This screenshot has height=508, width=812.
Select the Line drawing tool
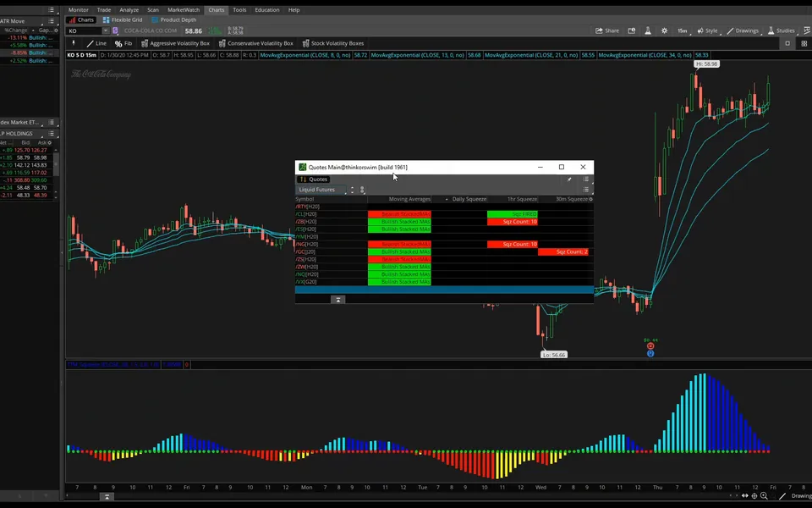(x=96, y=43)
